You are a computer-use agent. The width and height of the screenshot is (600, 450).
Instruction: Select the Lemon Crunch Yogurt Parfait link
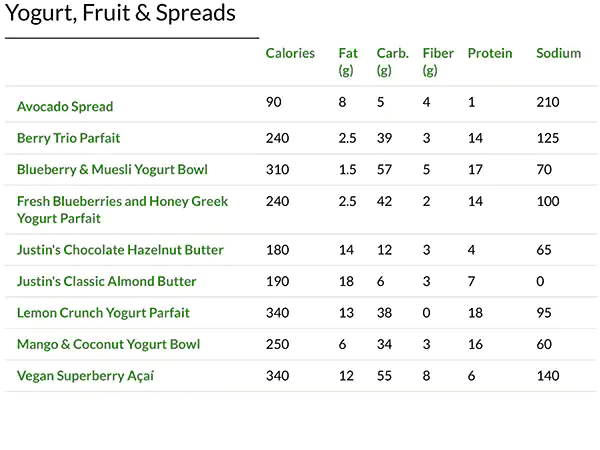[103, 313]
